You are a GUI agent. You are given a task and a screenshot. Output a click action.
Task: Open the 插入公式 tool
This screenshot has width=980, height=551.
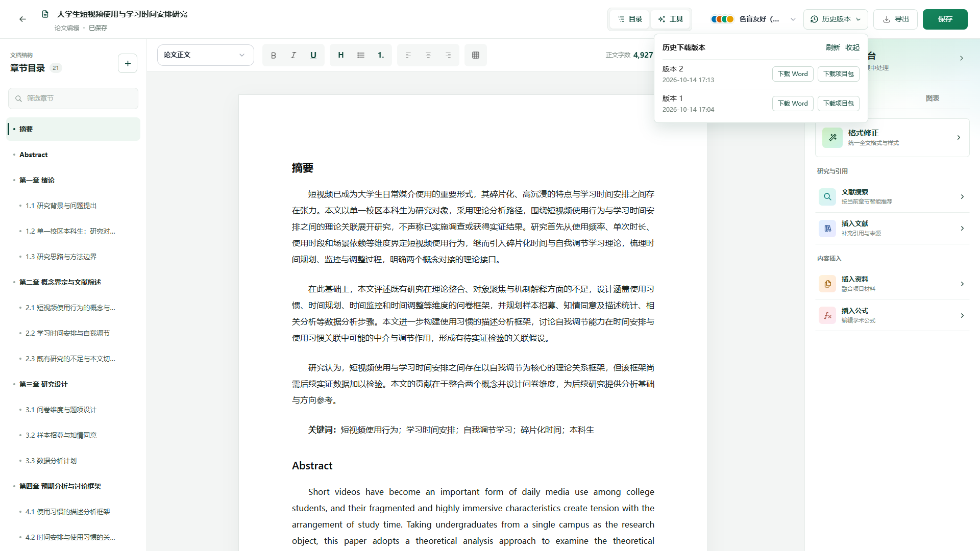[892, 315]
